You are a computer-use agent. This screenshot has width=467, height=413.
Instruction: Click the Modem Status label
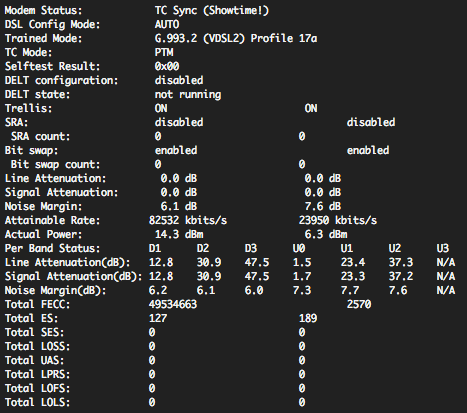point(43,11)
